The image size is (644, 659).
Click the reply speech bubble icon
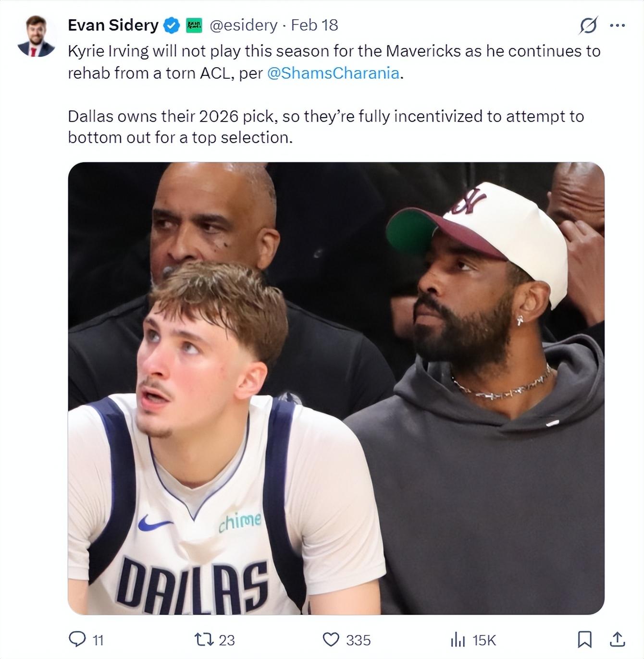pos(77,639)
